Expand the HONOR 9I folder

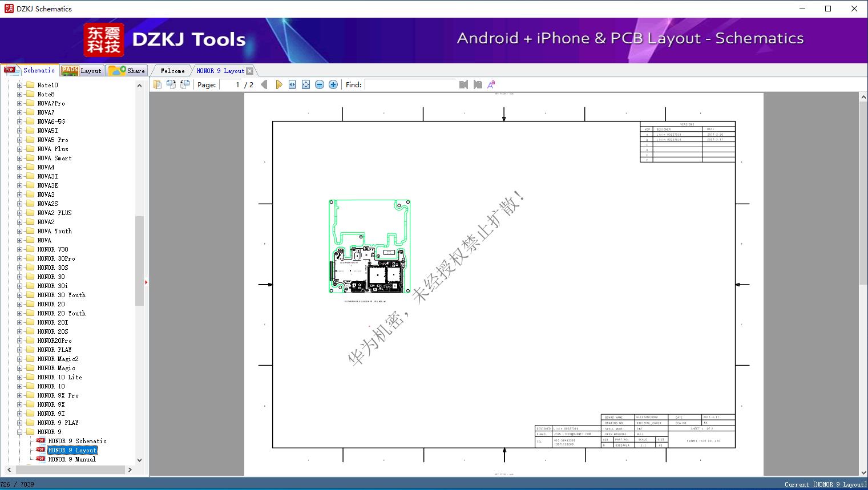pyautogui.click(x=19, y=414)
